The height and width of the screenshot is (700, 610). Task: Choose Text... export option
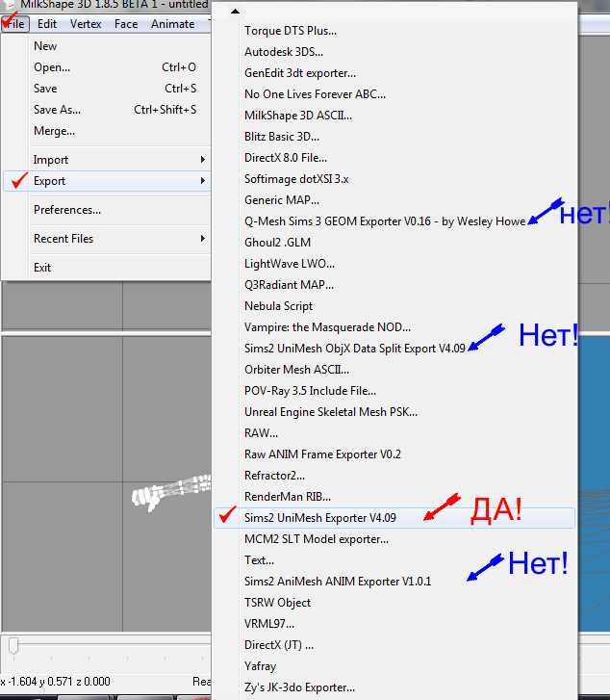(x=394, y=560)
